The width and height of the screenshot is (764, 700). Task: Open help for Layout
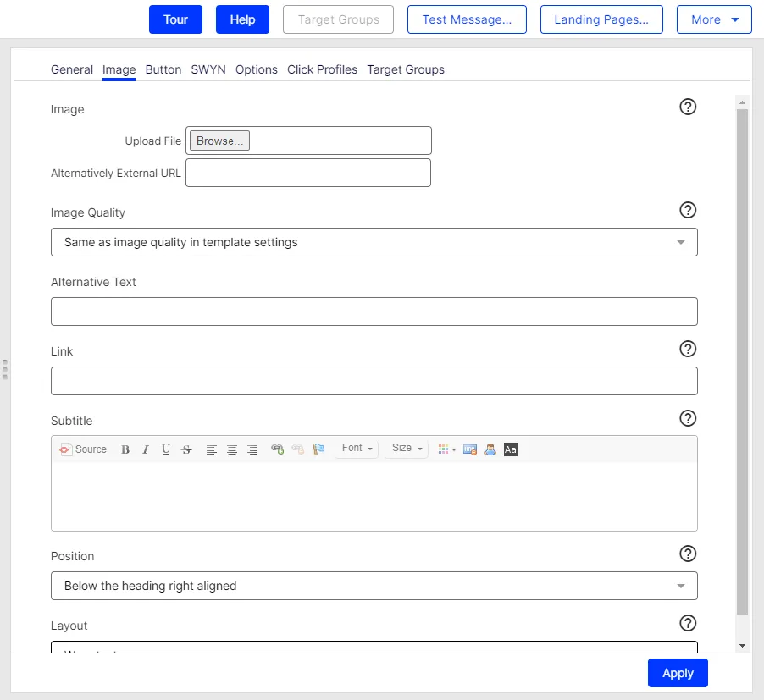(x=688, y=623)
